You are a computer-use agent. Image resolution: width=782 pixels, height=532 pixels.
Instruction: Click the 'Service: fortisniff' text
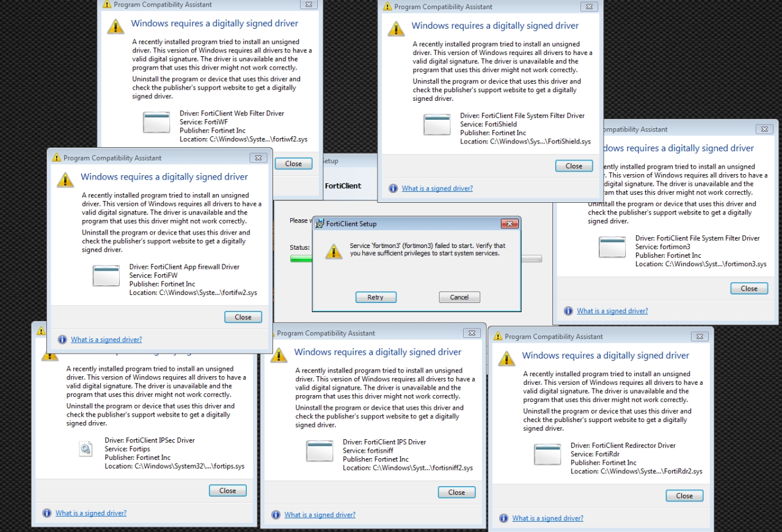[368, 451]
